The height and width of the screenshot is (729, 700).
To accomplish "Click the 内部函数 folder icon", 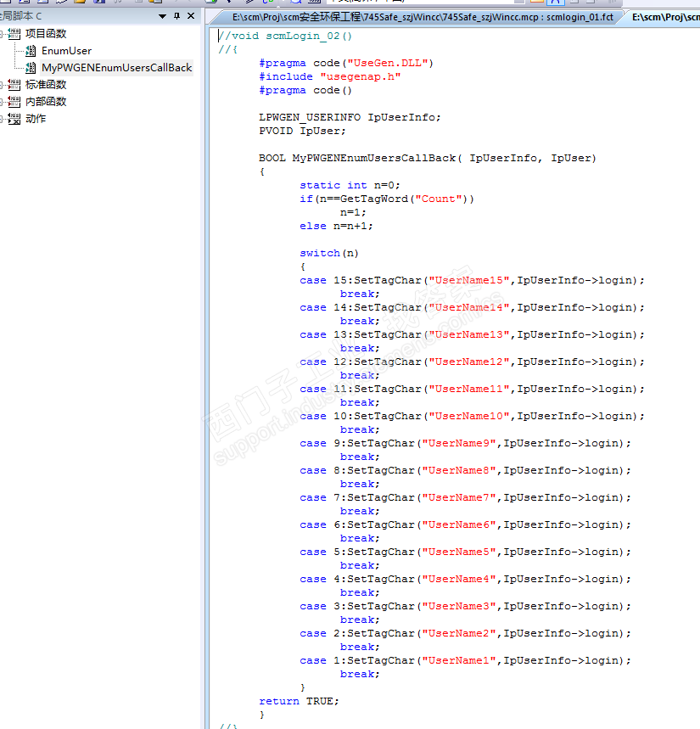I will coord(14,101).
